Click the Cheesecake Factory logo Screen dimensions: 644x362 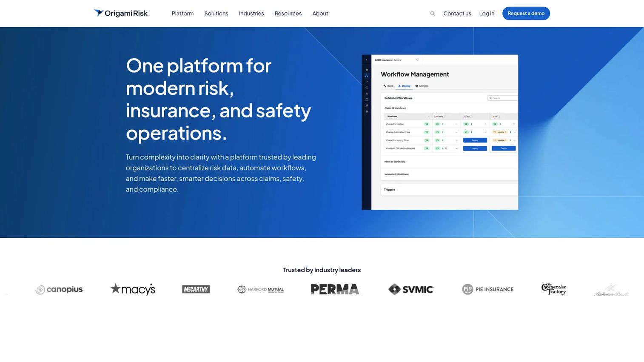pyautogui.click(x=554, y=289)
